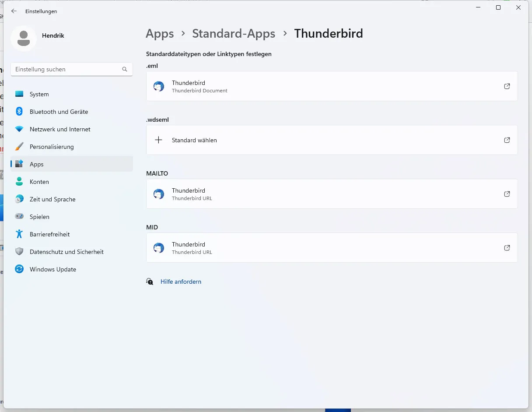Open the Hilfe anfordern link
The image size is (532, 412).
coord(181,282)
